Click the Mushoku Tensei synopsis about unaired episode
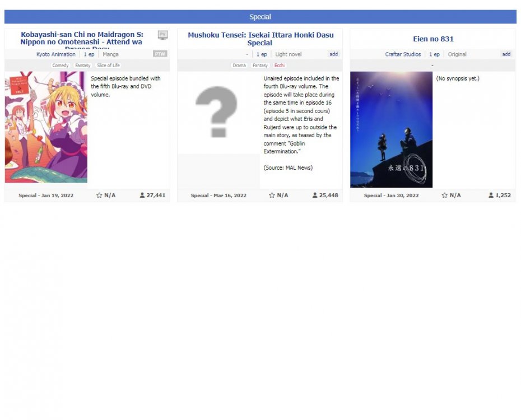This screenshot has height=420, width=521. pyautogui.click(x=301, y=115)
